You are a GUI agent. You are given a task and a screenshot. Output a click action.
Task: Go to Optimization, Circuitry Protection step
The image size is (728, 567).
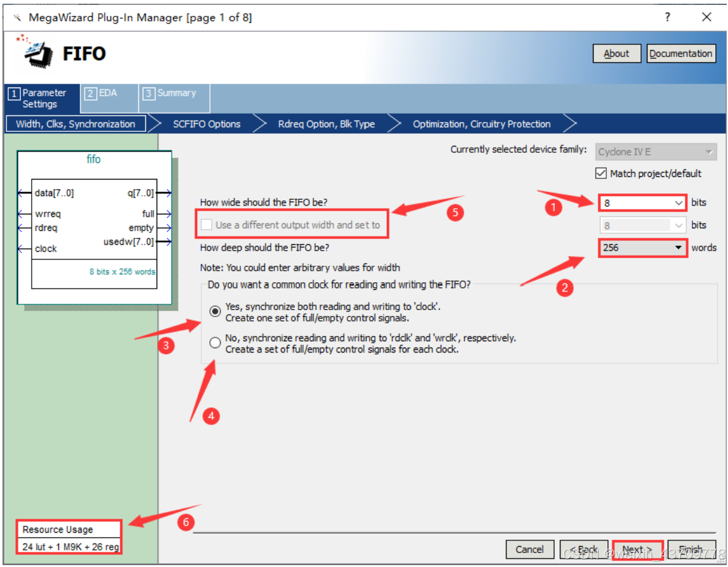point(481,124)
